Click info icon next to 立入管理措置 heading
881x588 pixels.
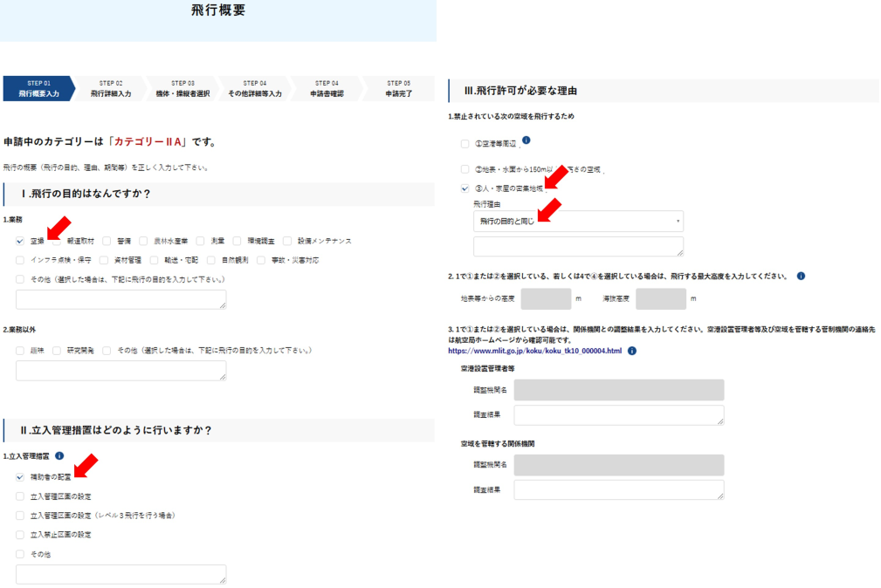click(59, 455)
